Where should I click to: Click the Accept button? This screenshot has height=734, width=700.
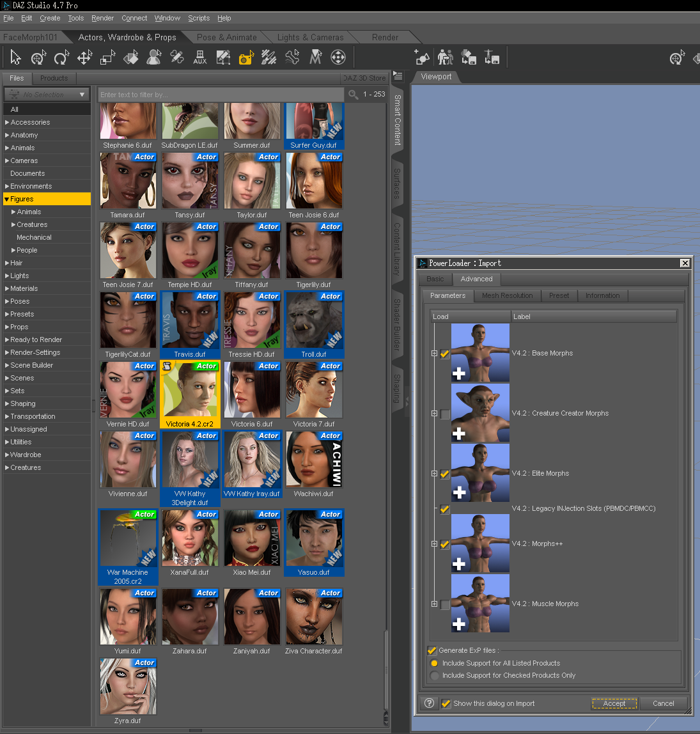pyautogui.click(x=614, y=703)
